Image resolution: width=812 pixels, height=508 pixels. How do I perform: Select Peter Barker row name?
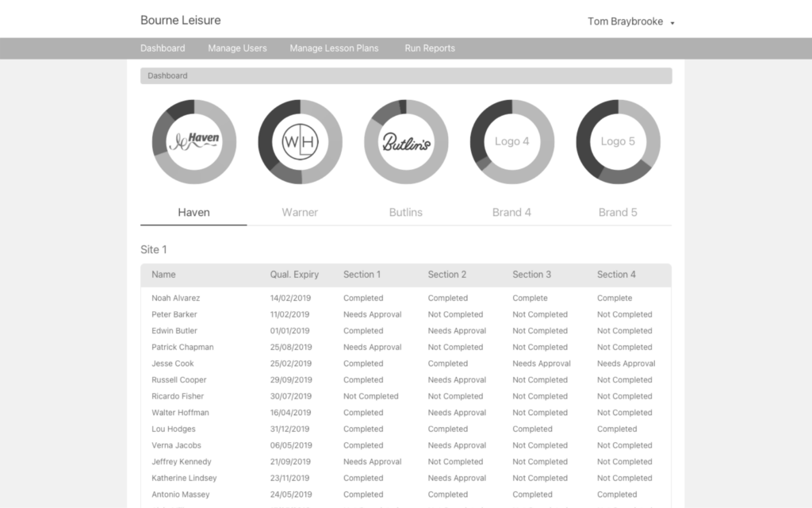(x=174, y=314)
